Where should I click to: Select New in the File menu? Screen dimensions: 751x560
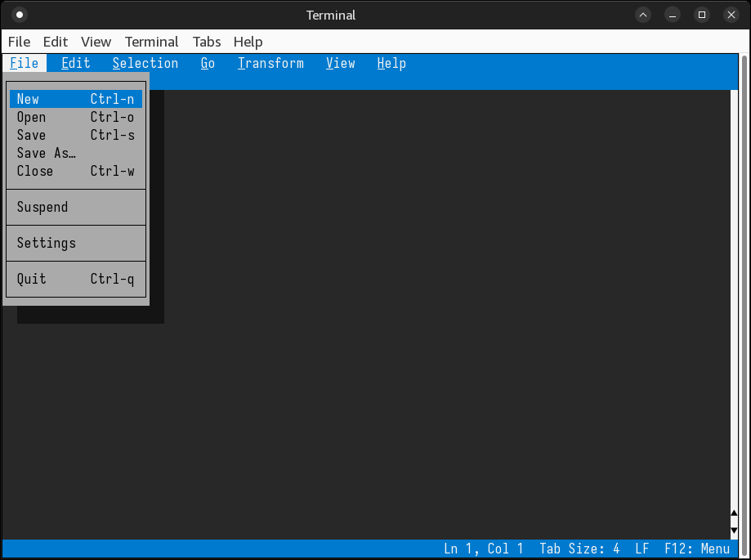tap(75, 99)
